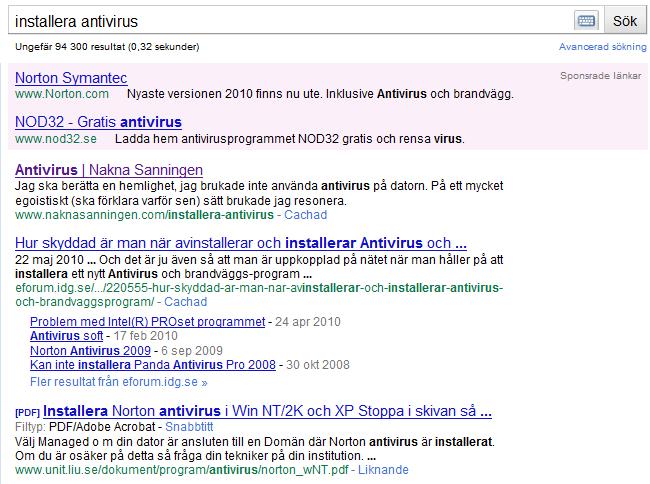The width and height of the screenshot is (650, 484).
Task: Open the on-screen keyboard icon
Action: 586,20
